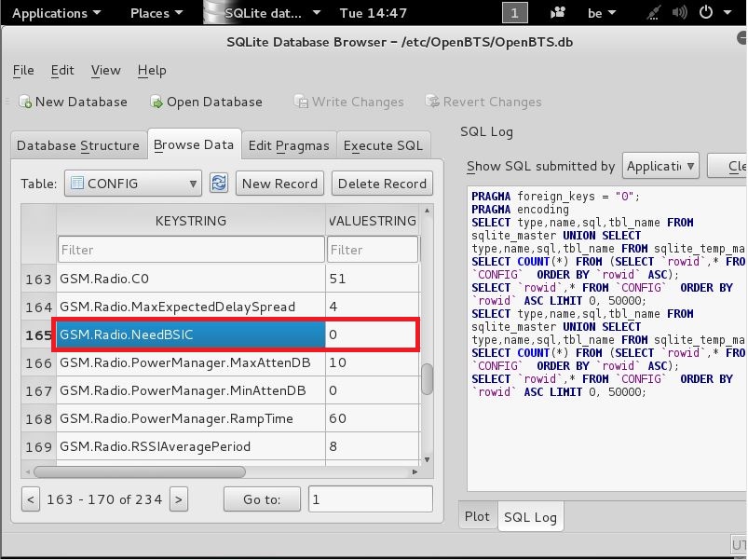Click the KEYSTRING filter field
748x560 pixels.
191,250
